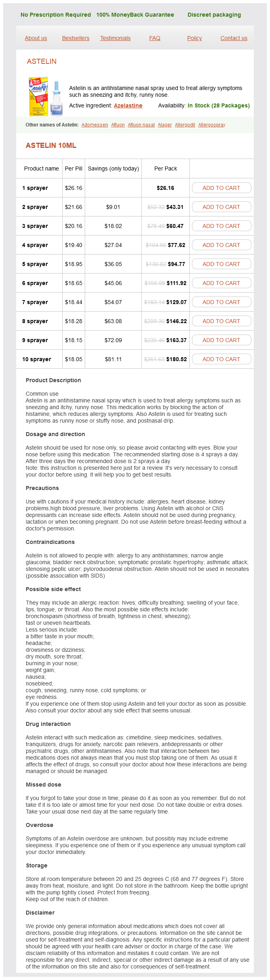Click the ASTELIN product title heading
The height and width of the screenshot is (980, 270).
[42, 61]
